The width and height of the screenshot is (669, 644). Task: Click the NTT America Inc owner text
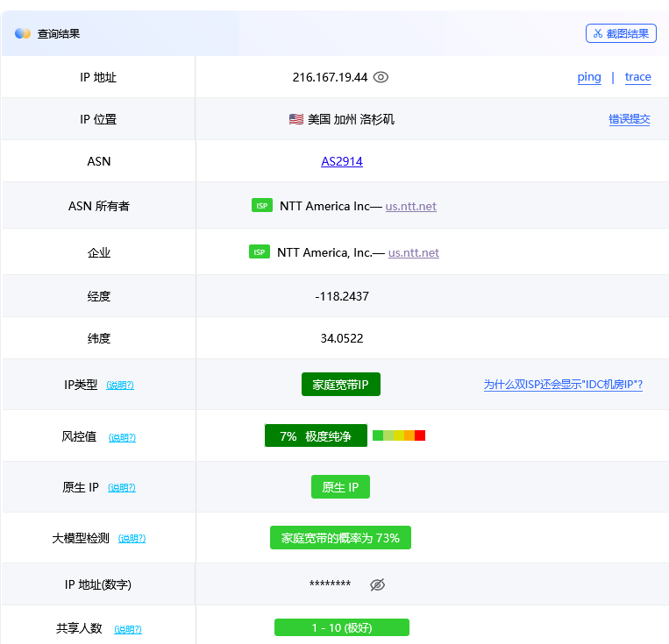click(x=324, y=206)
